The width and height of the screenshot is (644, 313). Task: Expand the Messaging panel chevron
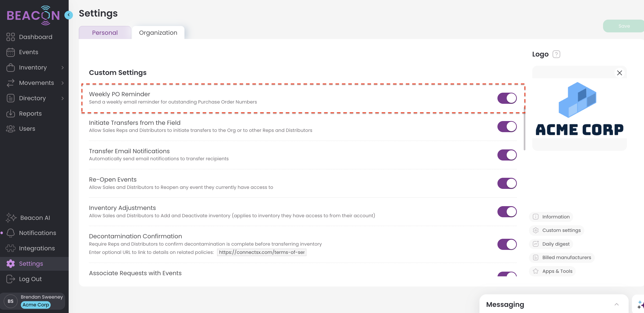pos(616,304)
